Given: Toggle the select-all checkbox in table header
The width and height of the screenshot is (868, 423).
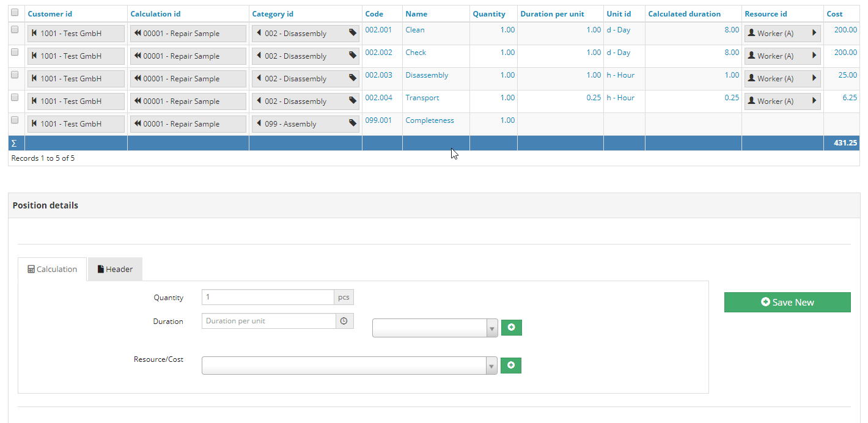Looking at the screenshot, I should (x=15, y=12).
